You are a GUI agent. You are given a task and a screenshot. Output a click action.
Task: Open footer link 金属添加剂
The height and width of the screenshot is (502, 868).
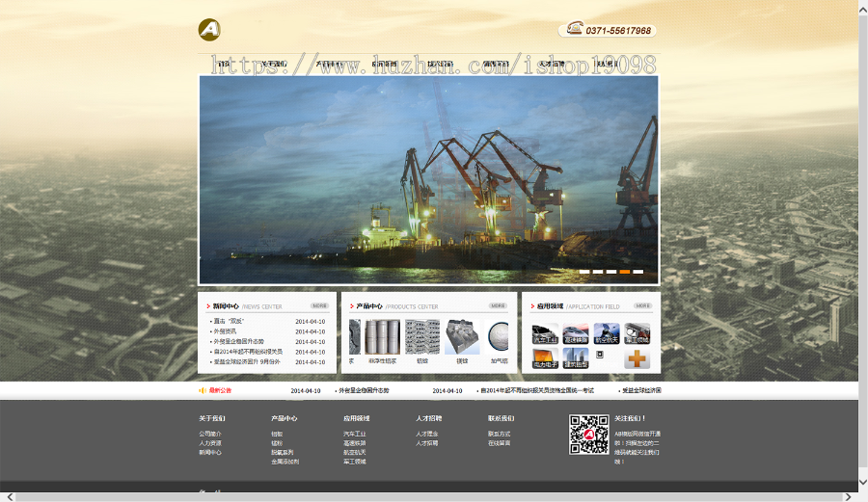point(285,462)
